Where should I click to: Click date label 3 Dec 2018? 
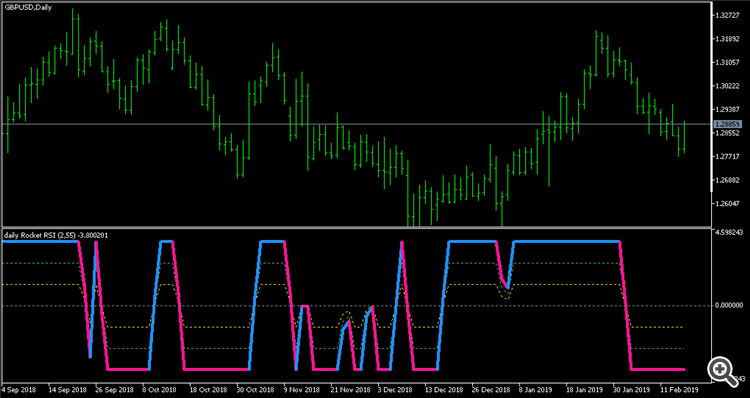pos(396,390)
